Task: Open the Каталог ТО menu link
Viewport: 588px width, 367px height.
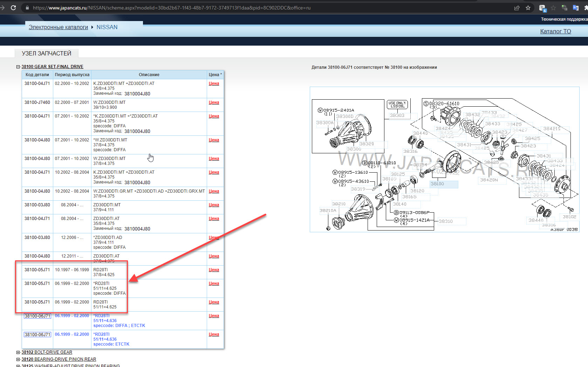Action: tap(555, 31)
